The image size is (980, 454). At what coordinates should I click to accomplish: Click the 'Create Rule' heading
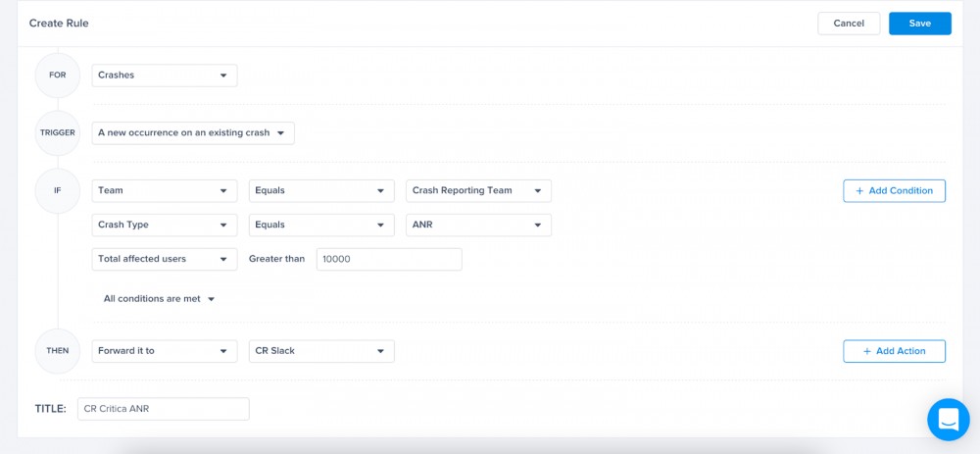[59, 24]
